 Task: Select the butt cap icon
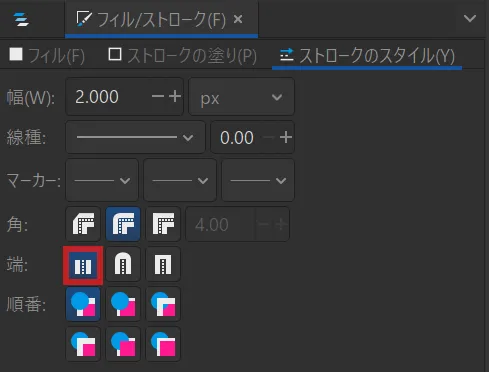click(83, 266)
